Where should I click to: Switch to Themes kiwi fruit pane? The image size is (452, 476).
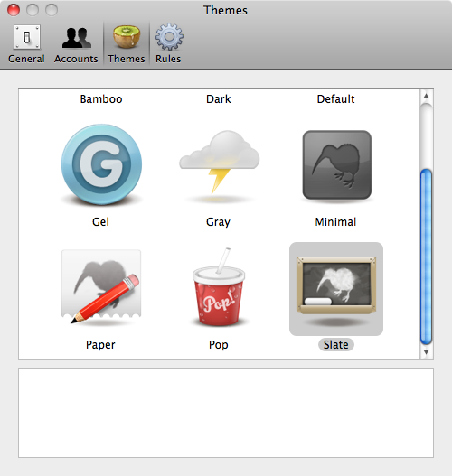click(127, 44)
